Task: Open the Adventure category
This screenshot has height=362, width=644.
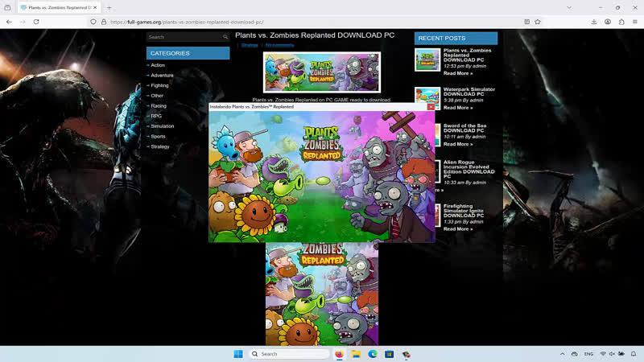Action: [162, 76]
